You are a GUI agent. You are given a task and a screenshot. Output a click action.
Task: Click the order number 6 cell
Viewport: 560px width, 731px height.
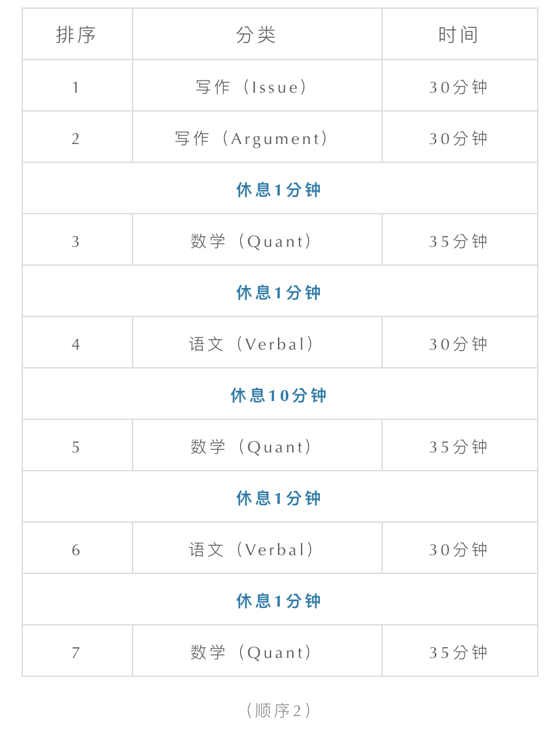[76, 550]
